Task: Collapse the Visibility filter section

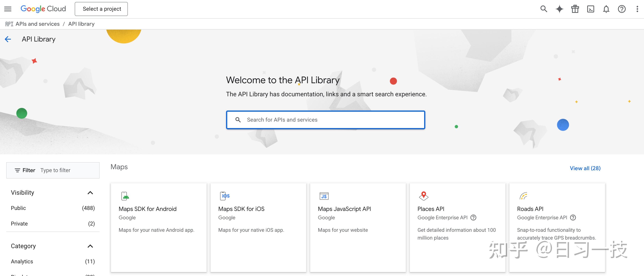Action: click(90, 193)
